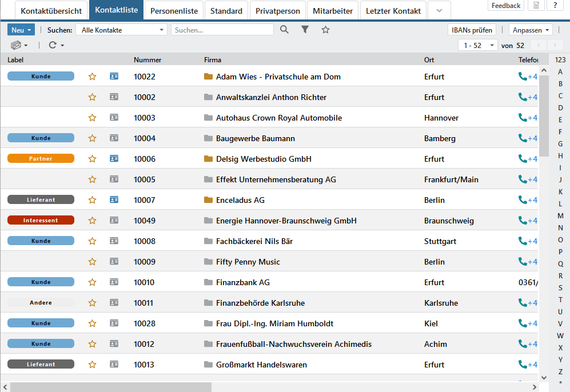Click the favorites star icon in toolbar
Image resolution: width=570 pixels, height=392 pixels.
click(x=325, y=30)
